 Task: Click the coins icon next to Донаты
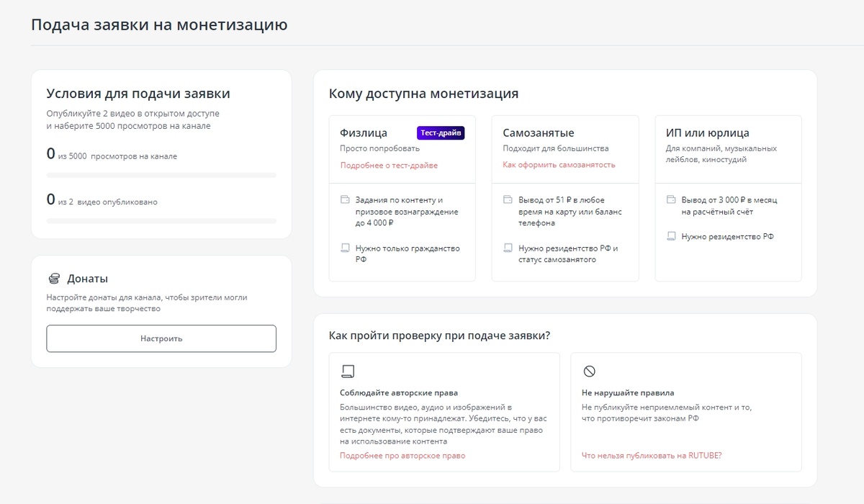[x=54, y=279]
